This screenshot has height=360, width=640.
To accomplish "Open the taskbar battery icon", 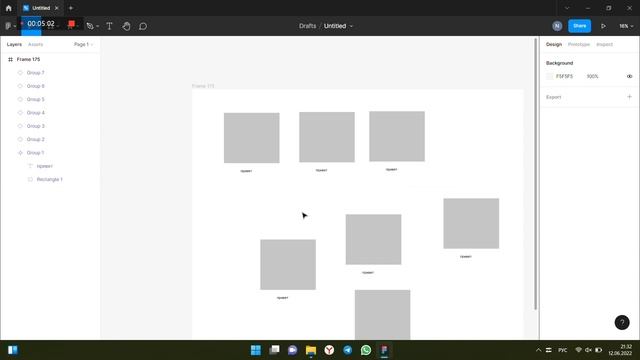I will click(x=598, y=350).
